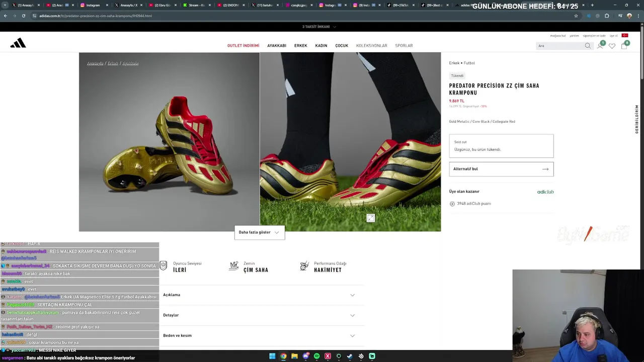Click Chrome icon in taskbar

tap(283, 356)
